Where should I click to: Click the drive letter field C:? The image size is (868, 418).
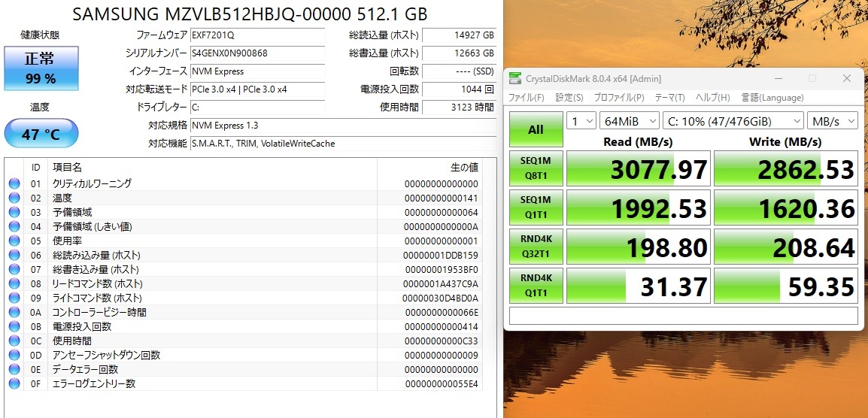coord(257,107)
